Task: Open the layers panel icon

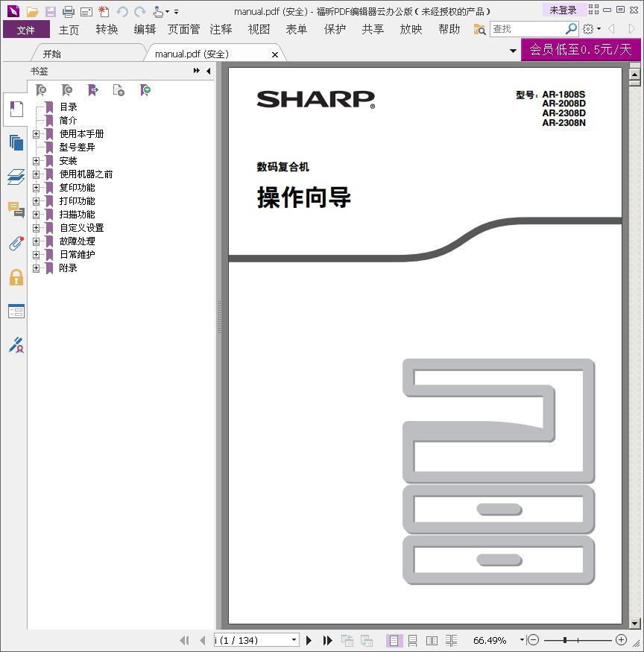Action: [x=16, y=177]
